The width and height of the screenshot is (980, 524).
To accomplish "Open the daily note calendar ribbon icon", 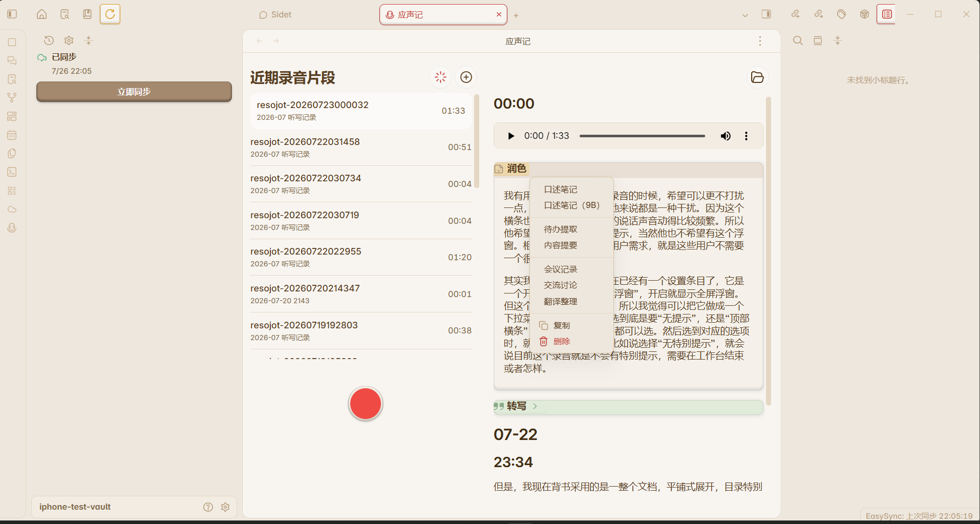I will point(12,135).
